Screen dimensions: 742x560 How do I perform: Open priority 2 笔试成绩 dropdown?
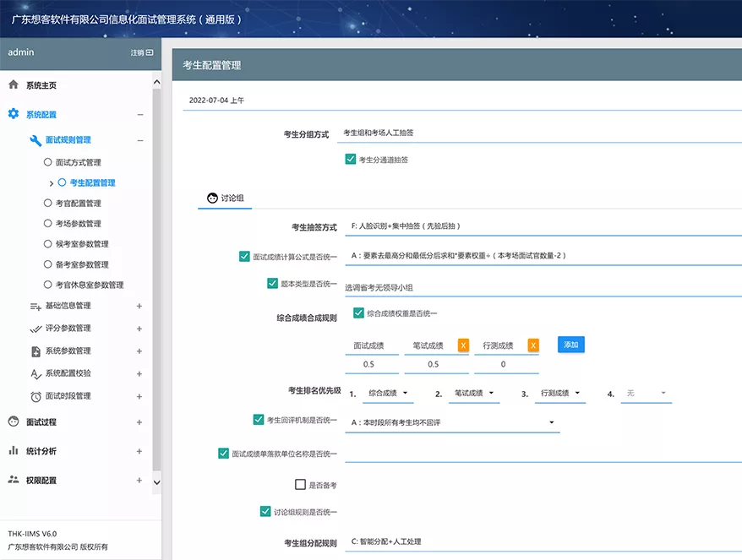pos(474,393)
